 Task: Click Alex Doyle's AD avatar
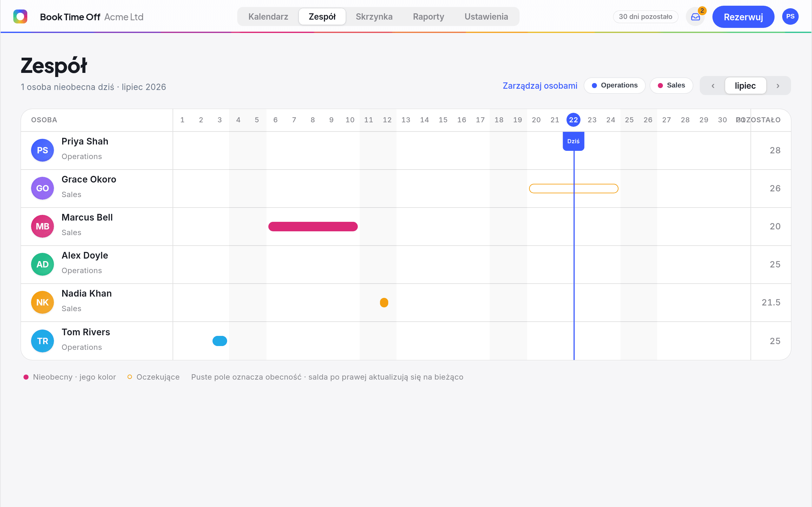click(43, 264)
